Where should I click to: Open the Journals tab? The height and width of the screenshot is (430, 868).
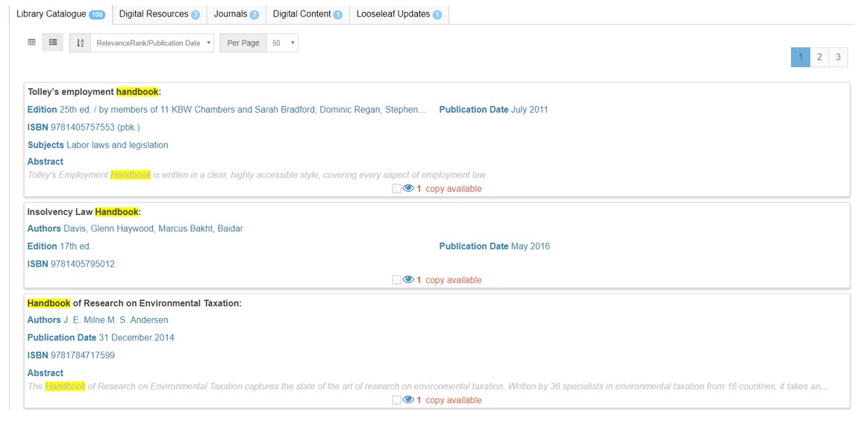(237, 14)
